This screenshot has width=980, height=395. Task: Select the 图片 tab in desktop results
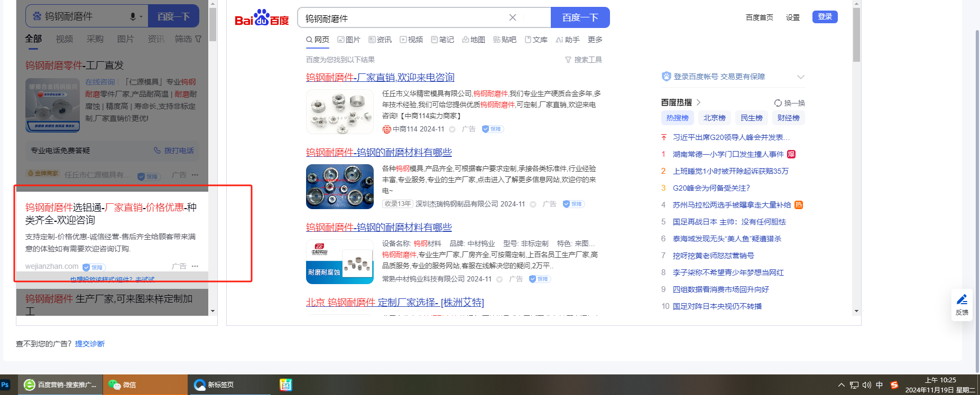[349, 40]
